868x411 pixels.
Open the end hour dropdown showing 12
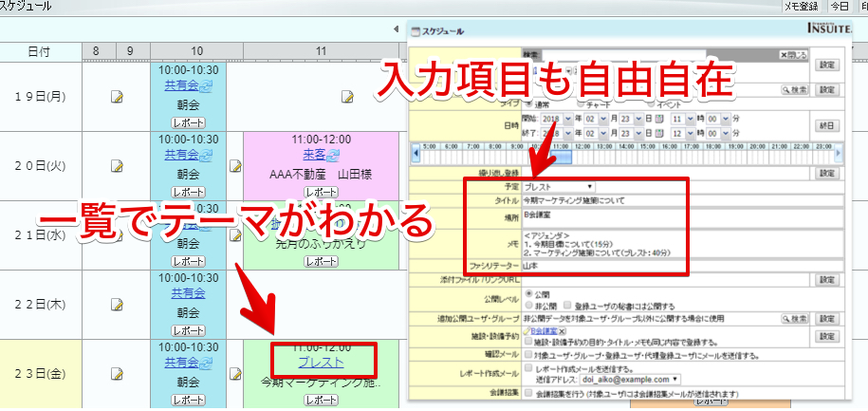click(x=683, y=133)
